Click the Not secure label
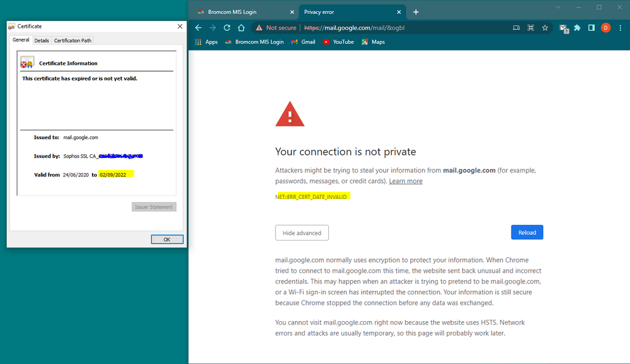The image size is (630, 364). coord(281,28)
